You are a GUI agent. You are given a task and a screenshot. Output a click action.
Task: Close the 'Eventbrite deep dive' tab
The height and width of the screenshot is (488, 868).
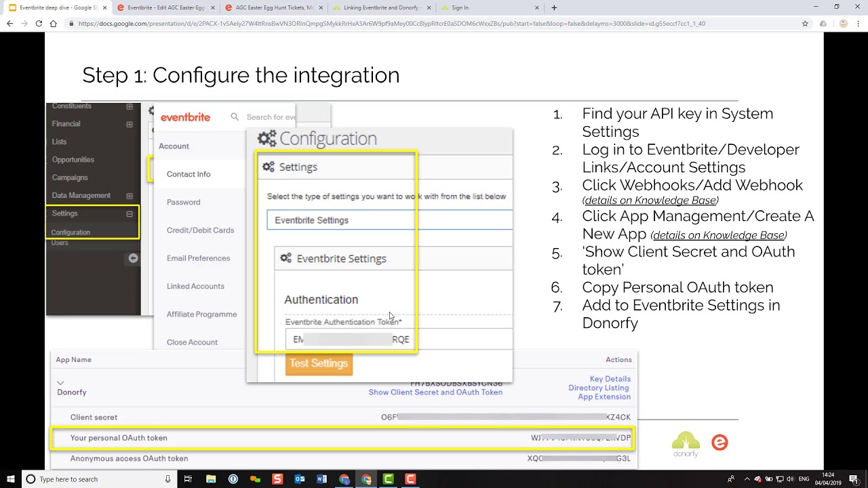[104, 7]
